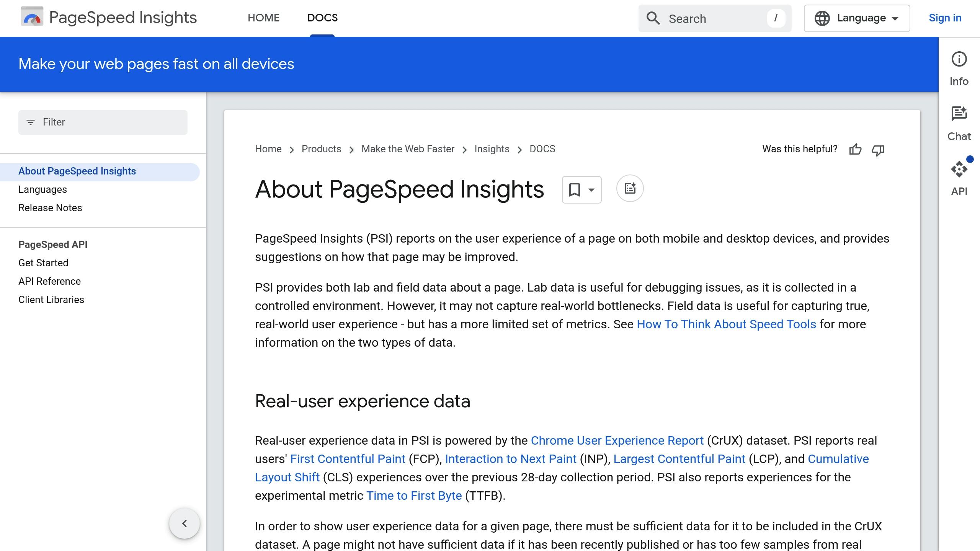This screenshot has width=980, height=551.
Task: Click the Insights breadcrumb
Action: 492,149
